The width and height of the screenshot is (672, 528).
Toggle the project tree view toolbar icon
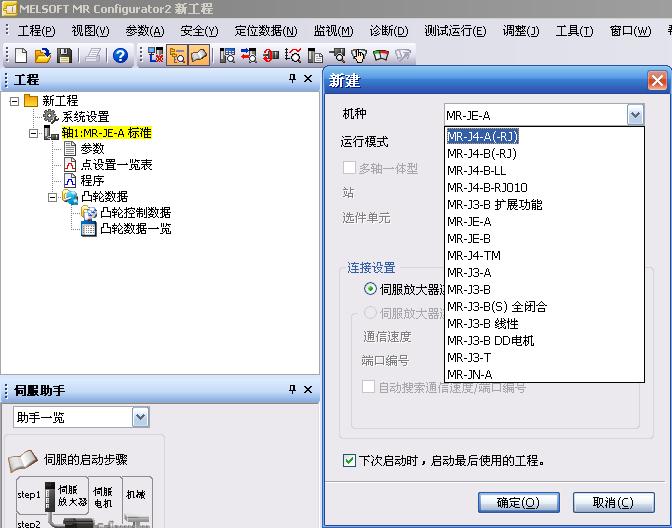pyautogui.click(x=177, y=55)
